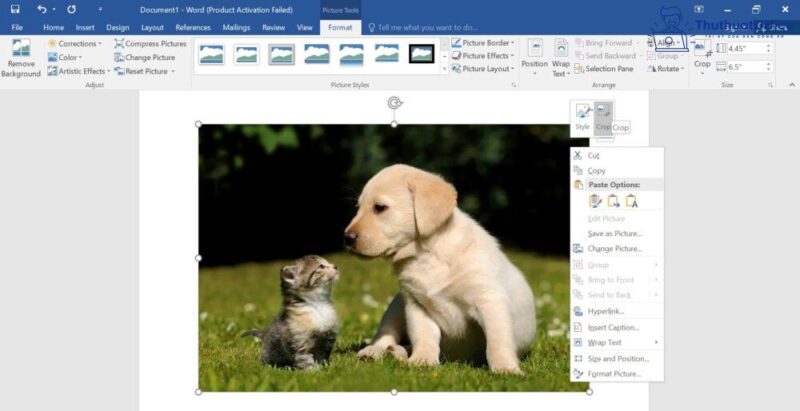This screenshot has width=800, height=411.
Task: Open the Corrections dropdown
Action: coord(74,44)
